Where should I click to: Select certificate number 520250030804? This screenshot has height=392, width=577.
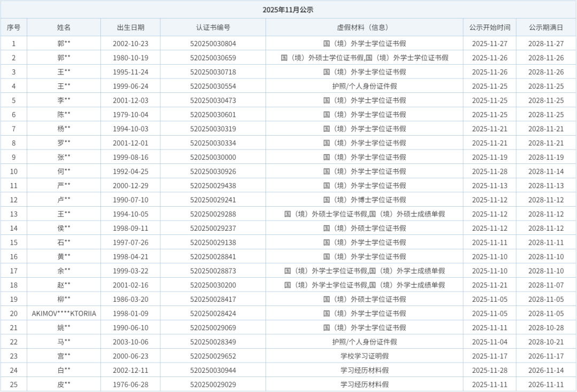pyautogui.click(x=213, y=44)
